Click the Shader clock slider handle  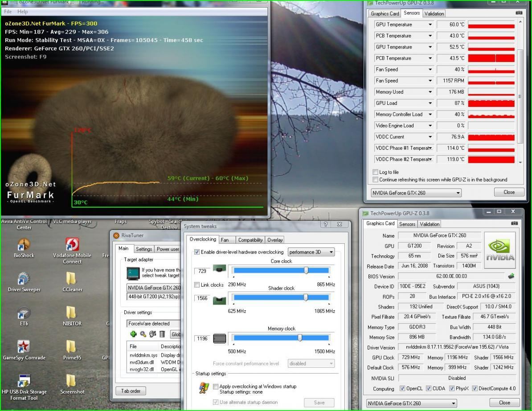click(306, 297)
